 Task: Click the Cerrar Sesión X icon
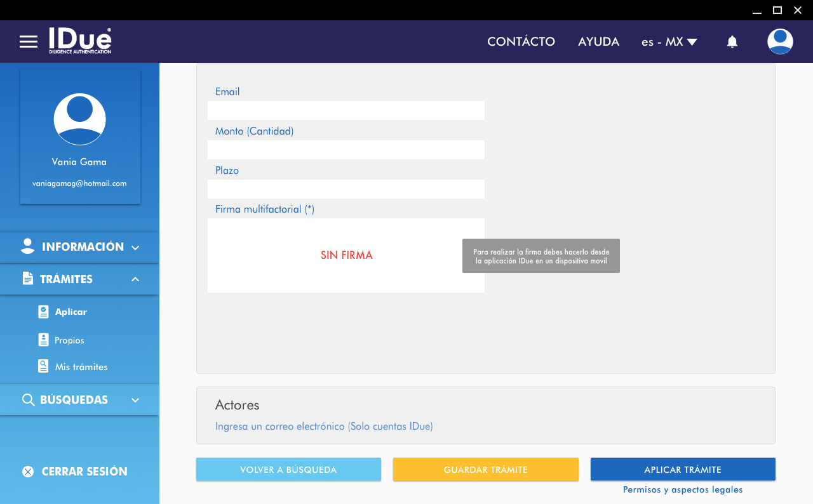(28, 472)
